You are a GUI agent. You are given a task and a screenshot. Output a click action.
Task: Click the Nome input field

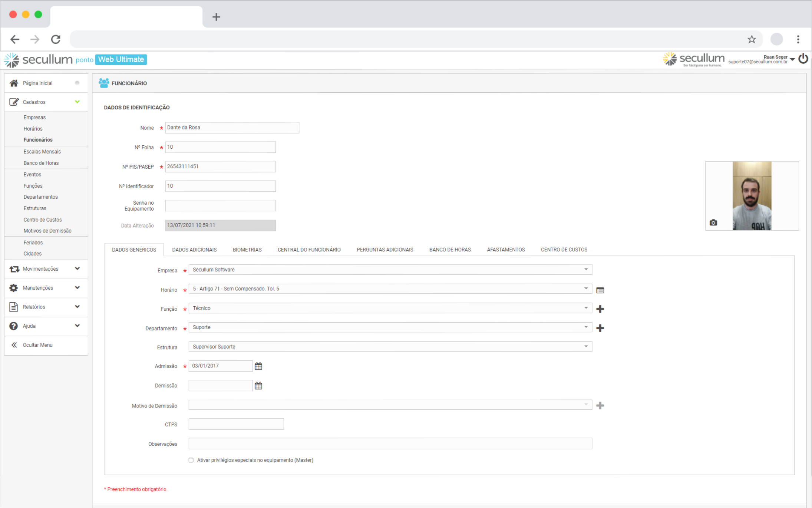pyautogui.click(x=232, y=128)
